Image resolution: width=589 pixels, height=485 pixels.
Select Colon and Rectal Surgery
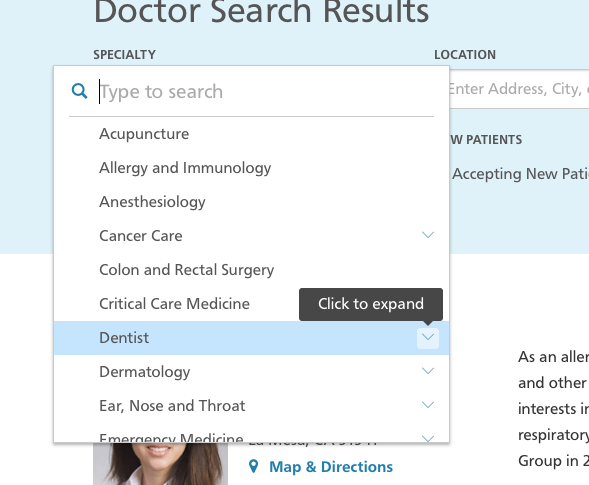point(251,270)
